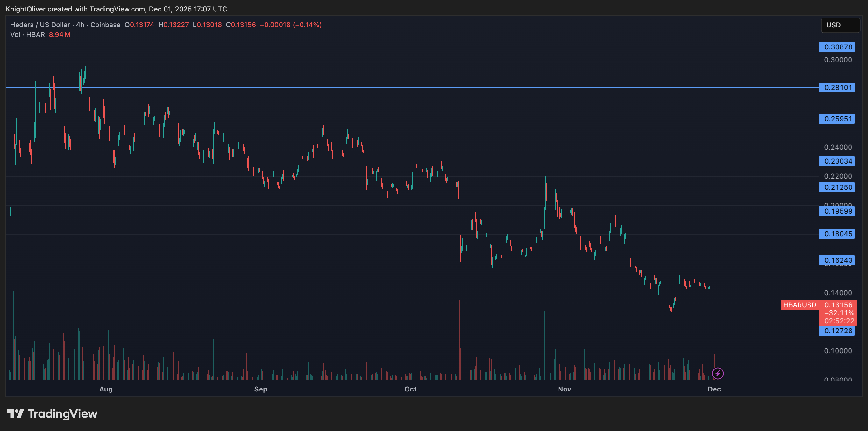This screenshot has width=868, height=431.
Task: Click the Aug marker on time axis
Action: click(x=106, y=389)
